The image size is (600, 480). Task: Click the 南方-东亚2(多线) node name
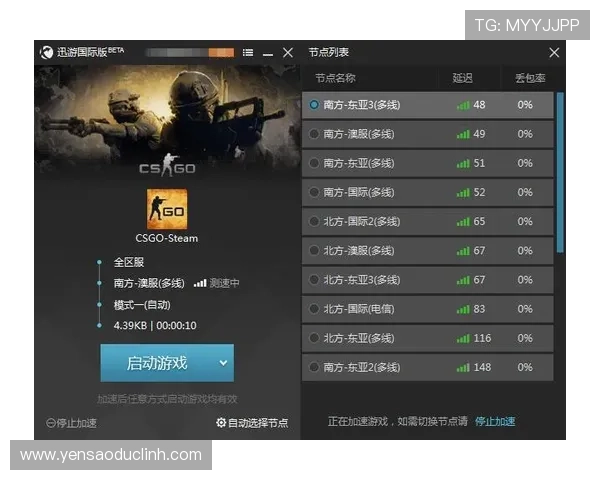(362, 367)
